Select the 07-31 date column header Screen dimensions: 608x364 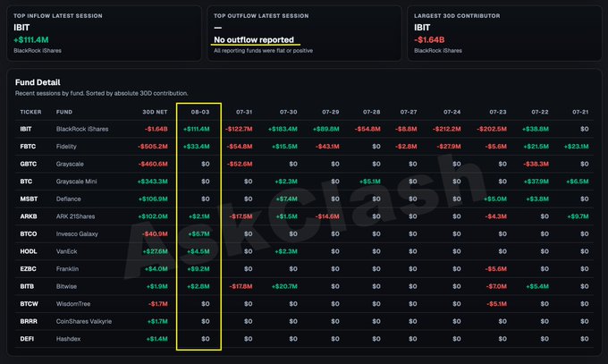point(244,112)
